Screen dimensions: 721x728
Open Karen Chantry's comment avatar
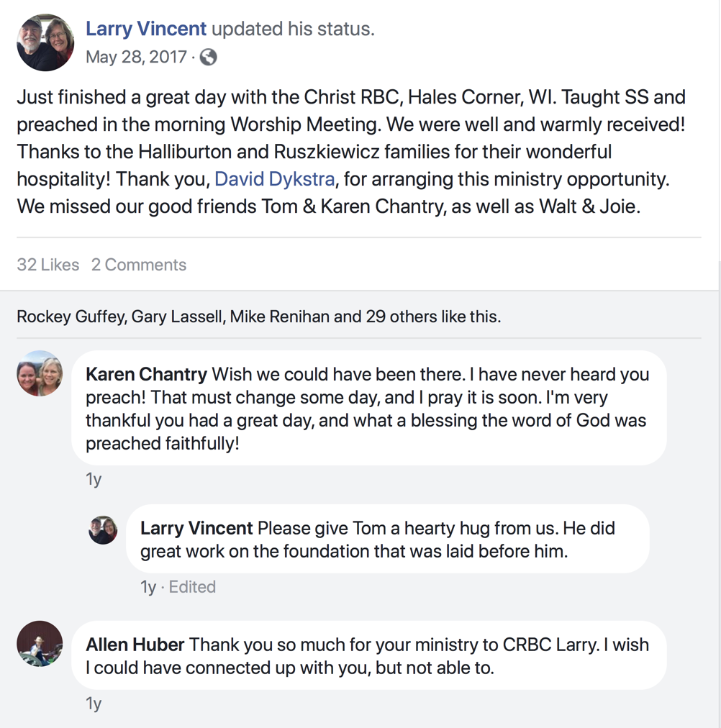tap(40, 373)
